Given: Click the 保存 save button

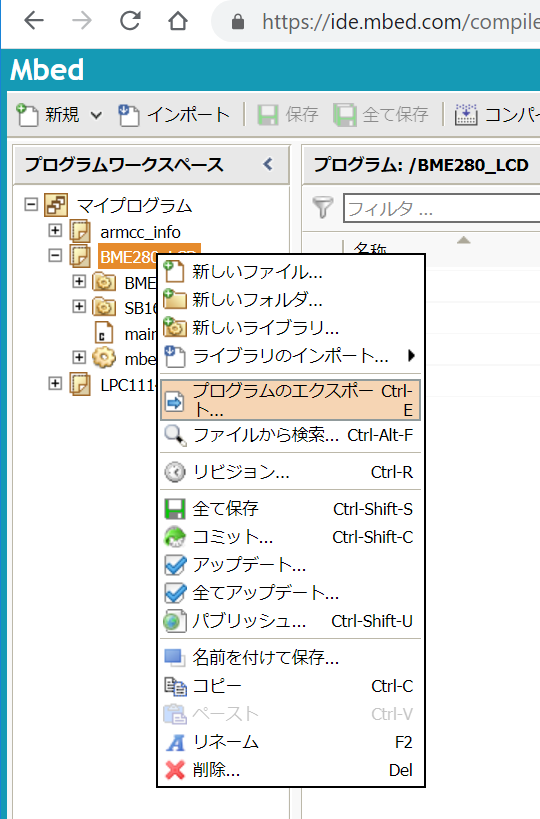Looking at the screenshot, I should pos(288,114).
